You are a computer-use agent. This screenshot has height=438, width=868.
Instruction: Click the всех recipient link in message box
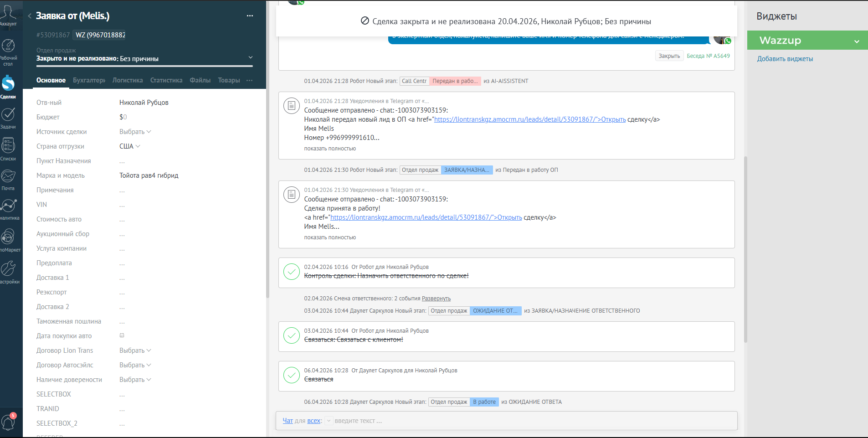[313, 421]
